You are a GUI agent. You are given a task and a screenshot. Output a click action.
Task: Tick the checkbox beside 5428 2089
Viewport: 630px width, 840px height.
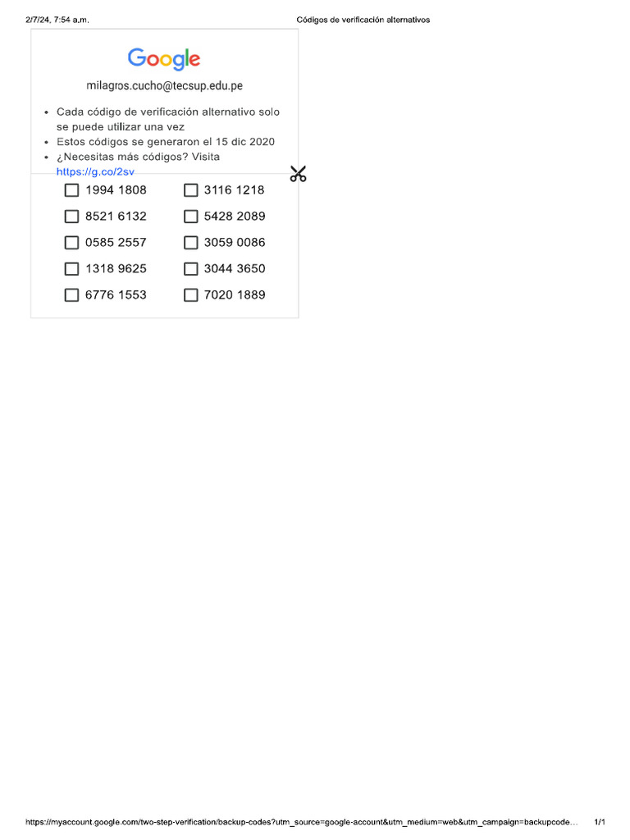[x=191, y=217]
